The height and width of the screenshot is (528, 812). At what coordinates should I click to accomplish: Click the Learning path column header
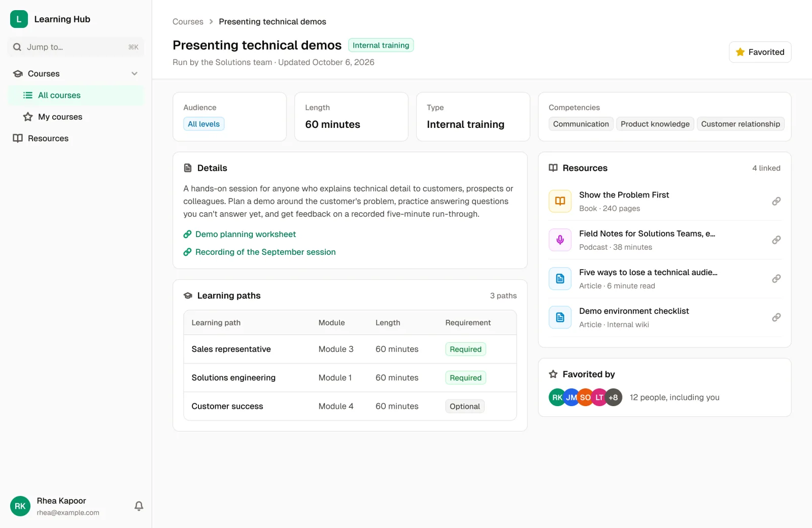(x=216, y=323)
